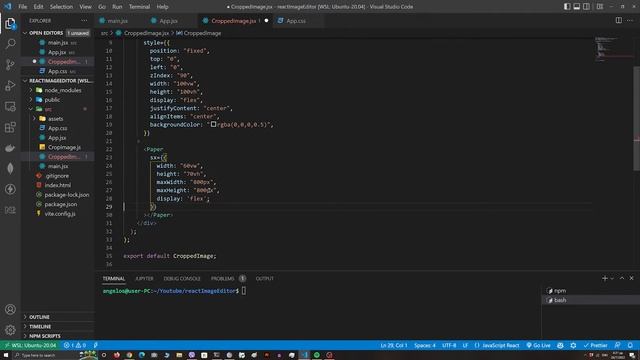Switch to the DEBUG CONSOLE panel tab
640x360 pixels.
coord(182,278)
